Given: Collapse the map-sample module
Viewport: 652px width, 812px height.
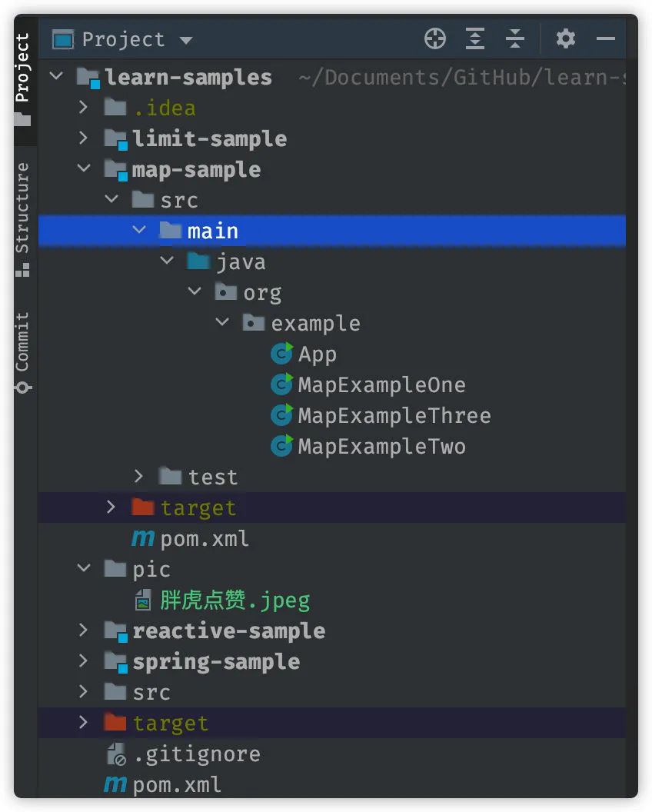Looking at the screenshot, I should (84, 169).
